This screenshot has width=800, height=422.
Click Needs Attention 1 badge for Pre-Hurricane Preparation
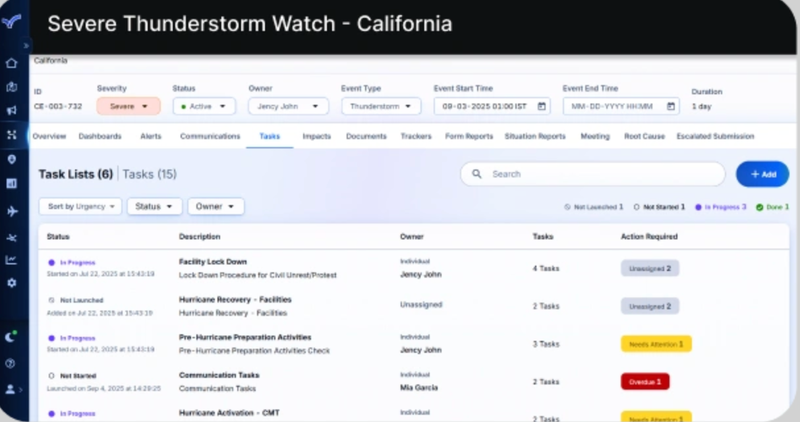point(656,344)
